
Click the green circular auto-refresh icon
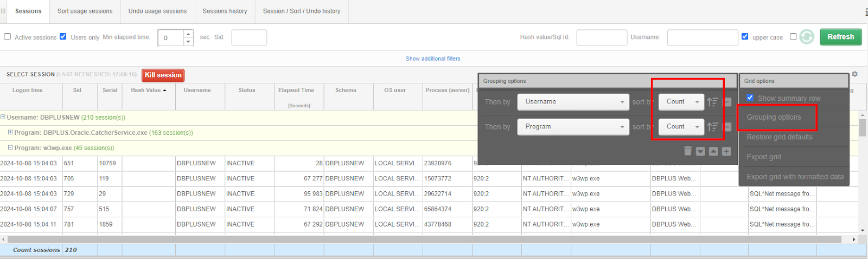(807, 37)
